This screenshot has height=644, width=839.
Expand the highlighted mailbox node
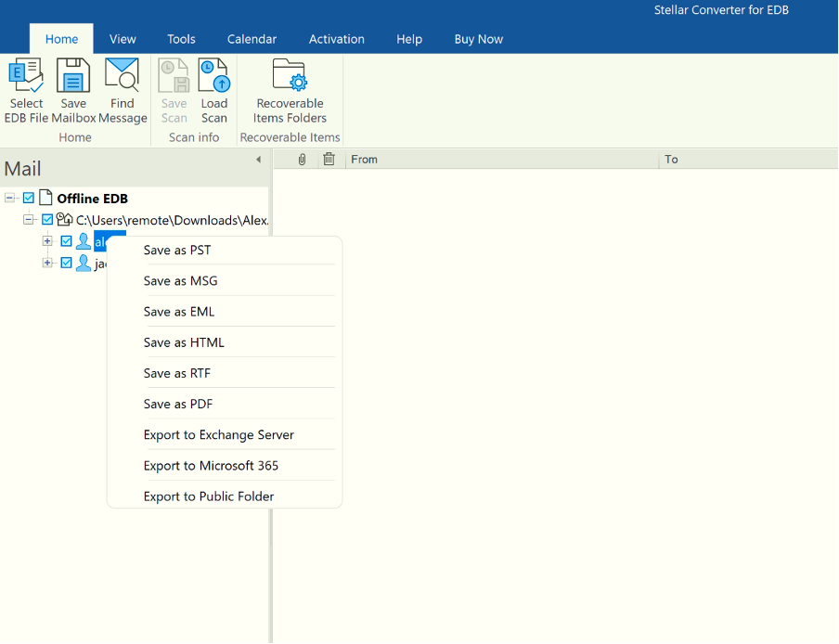point(47,241)
